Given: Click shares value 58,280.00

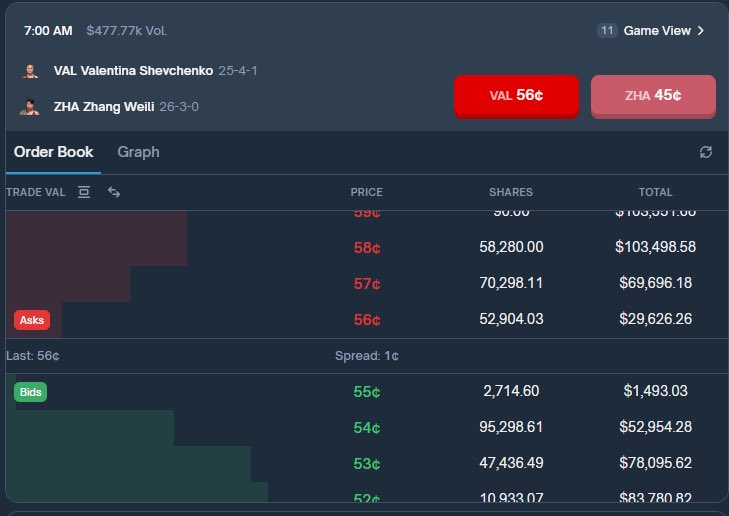Looking at the screenshot, I should click(x=511, y=247).
